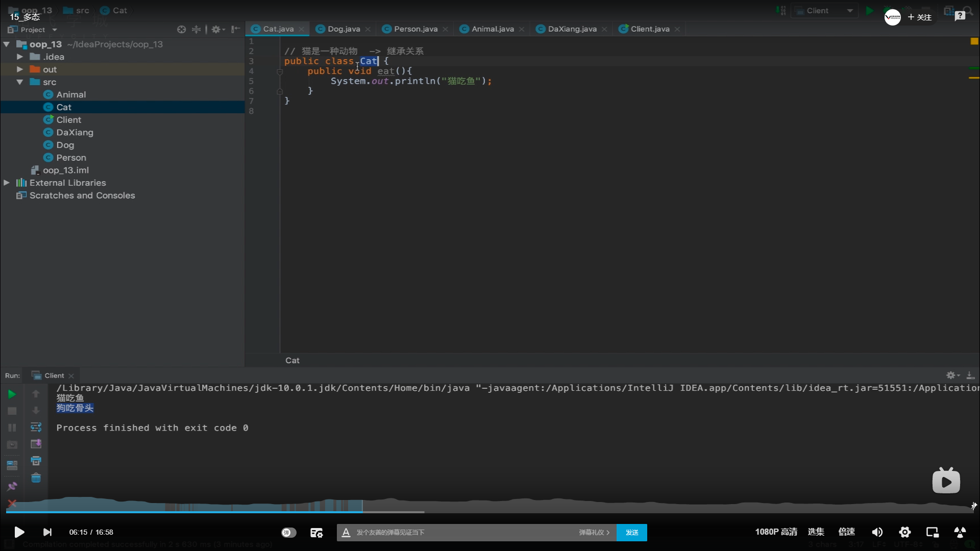
Task: Click the green Rerun icon in Run panel
Action: click(x=12, y=394)
